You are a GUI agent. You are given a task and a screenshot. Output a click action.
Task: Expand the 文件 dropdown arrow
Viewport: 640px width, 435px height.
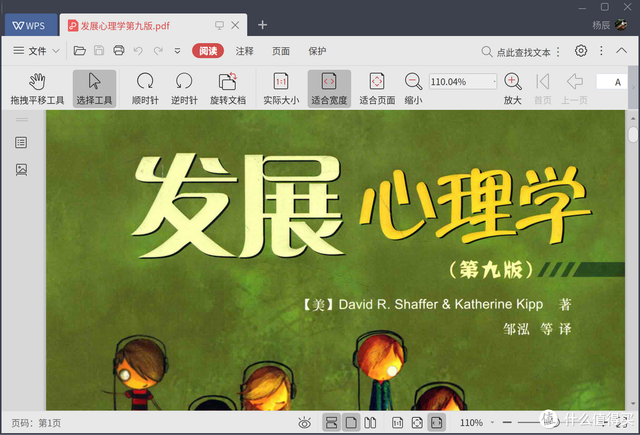[x=56, y=51]
